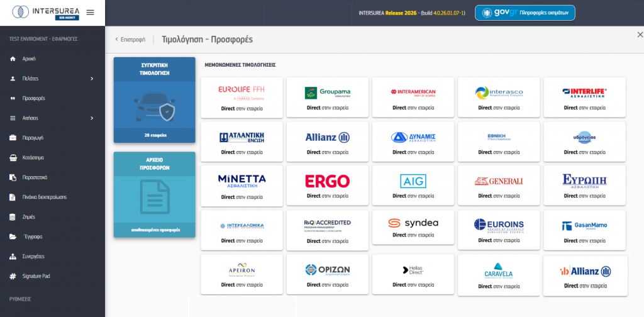Open Παραστατικά in the sidebar
The image size is (644, 317).
point(38,177)
